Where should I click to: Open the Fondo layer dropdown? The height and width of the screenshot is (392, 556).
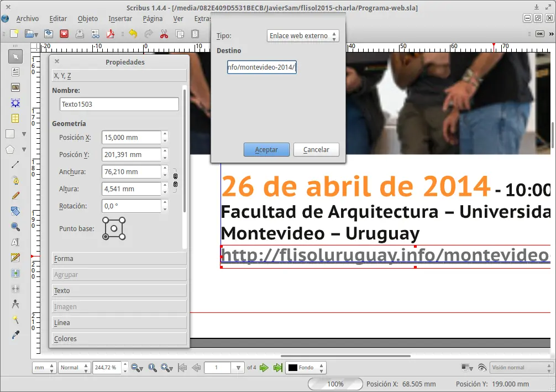306,368
